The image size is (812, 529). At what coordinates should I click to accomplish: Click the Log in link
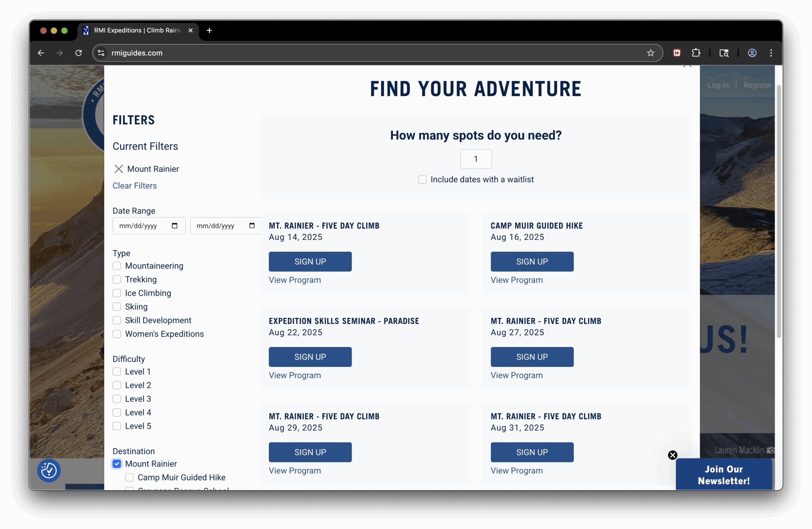[x=718, y=85]
